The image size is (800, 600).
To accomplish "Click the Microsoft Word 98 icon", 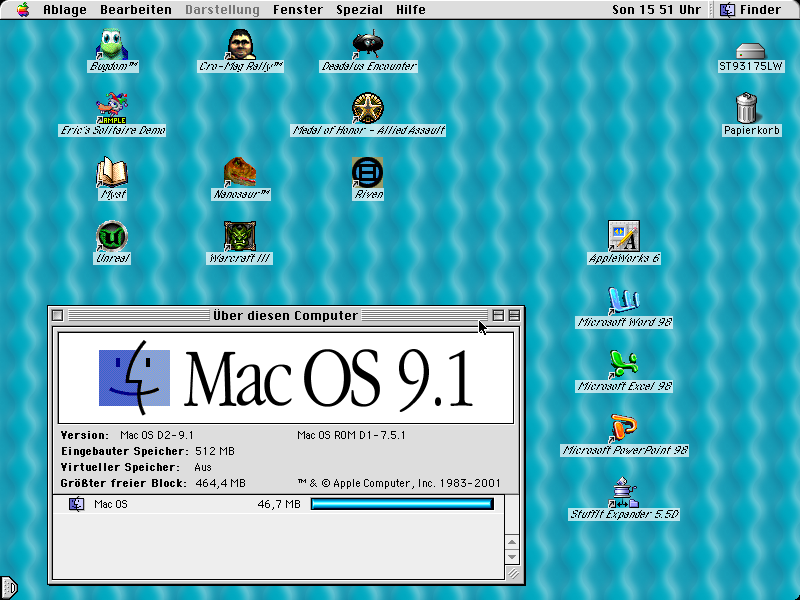I will [x=623, y=300].
